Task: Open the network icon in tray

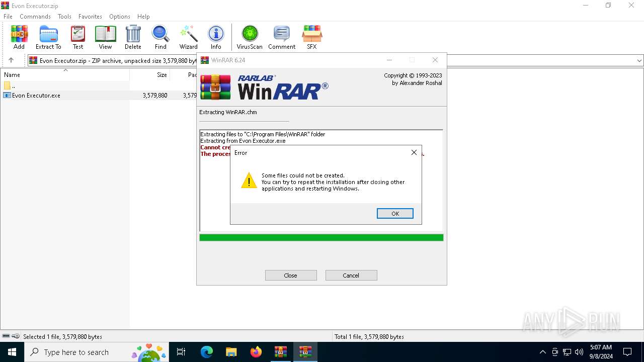Action: pyautogui.click(x=567, y=352)
